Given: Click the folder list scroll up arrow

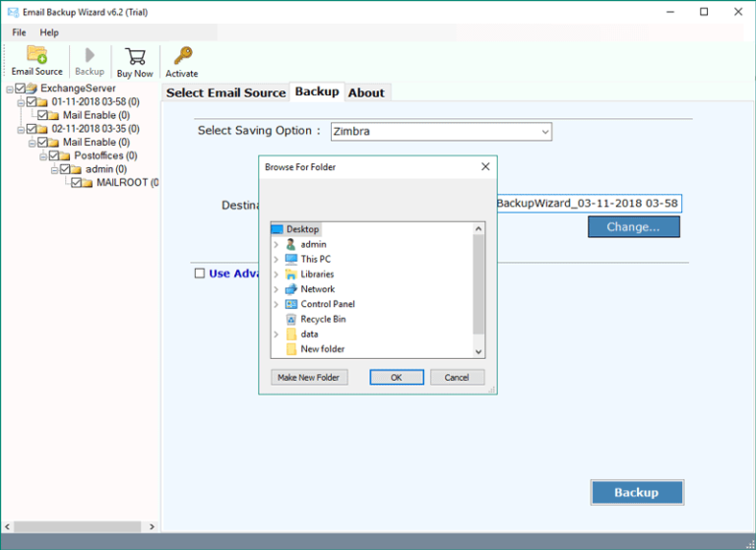Looking at the screenshot, I should [x=478, y=229].
